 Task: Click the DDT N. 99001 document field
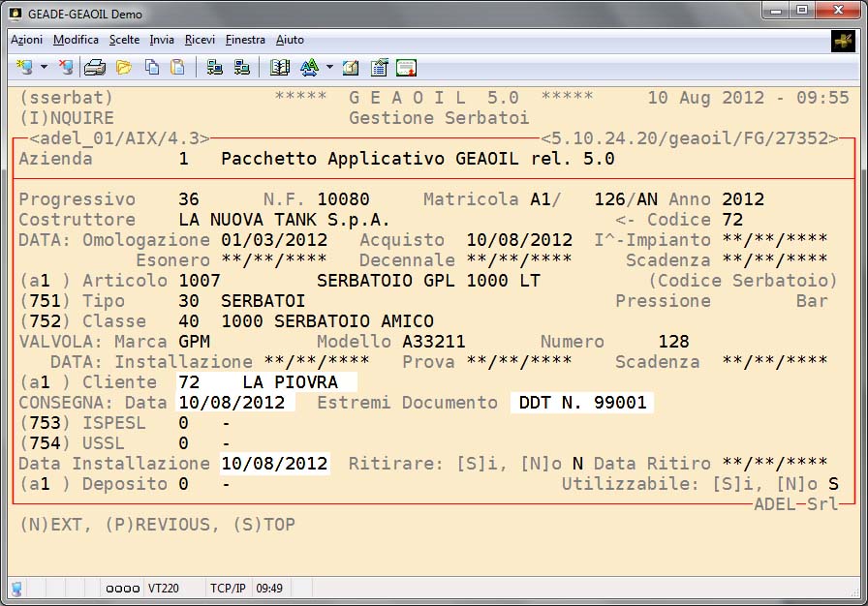(x=581, y=403)
